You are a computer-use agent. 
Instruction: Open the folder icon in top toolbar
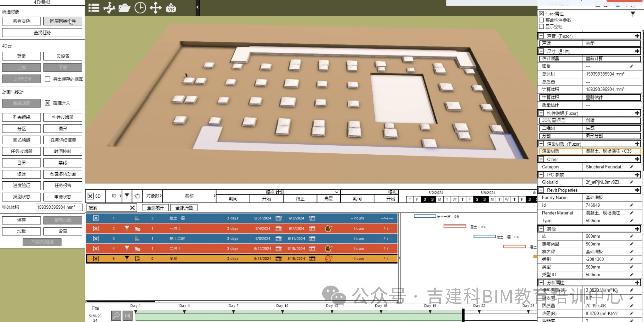(124, 8)
